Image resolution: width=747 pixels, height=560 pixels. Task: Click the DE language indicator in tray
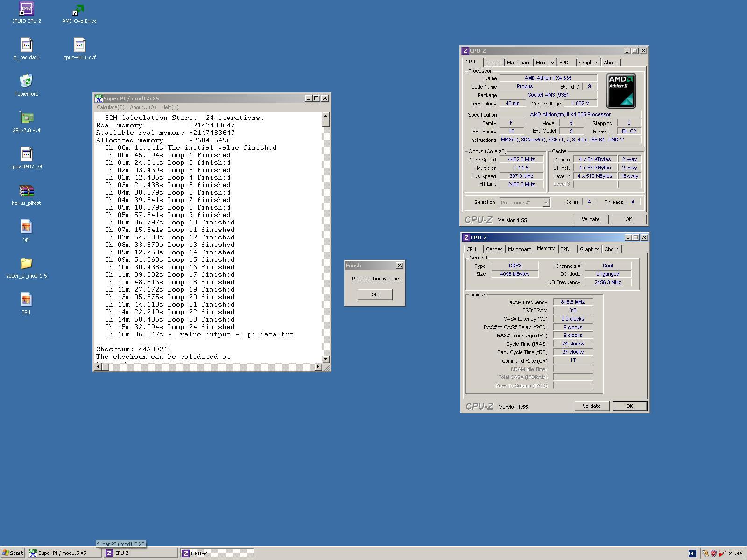point(692,553)
